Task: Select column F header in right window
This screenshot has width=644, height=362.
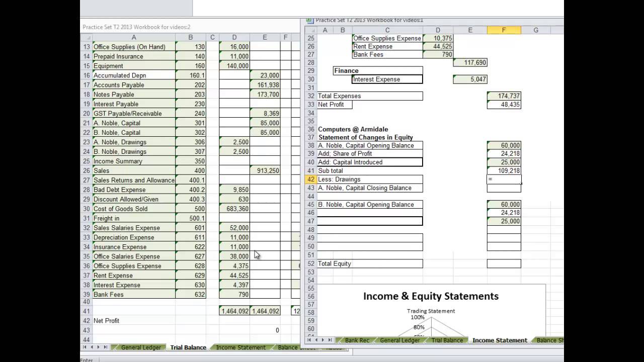Action: point(504,30)
